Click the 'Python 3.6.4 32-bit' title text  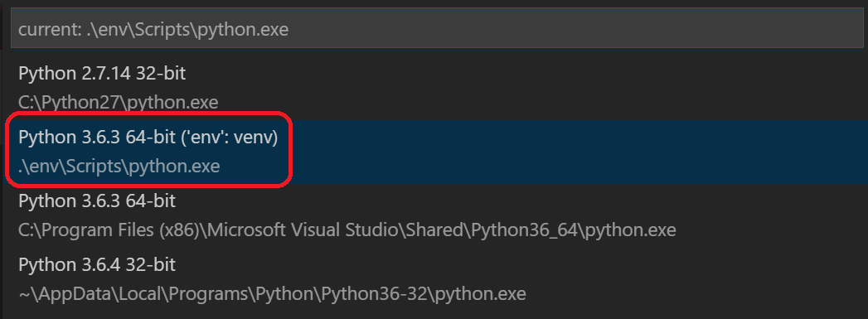point(97,265)
